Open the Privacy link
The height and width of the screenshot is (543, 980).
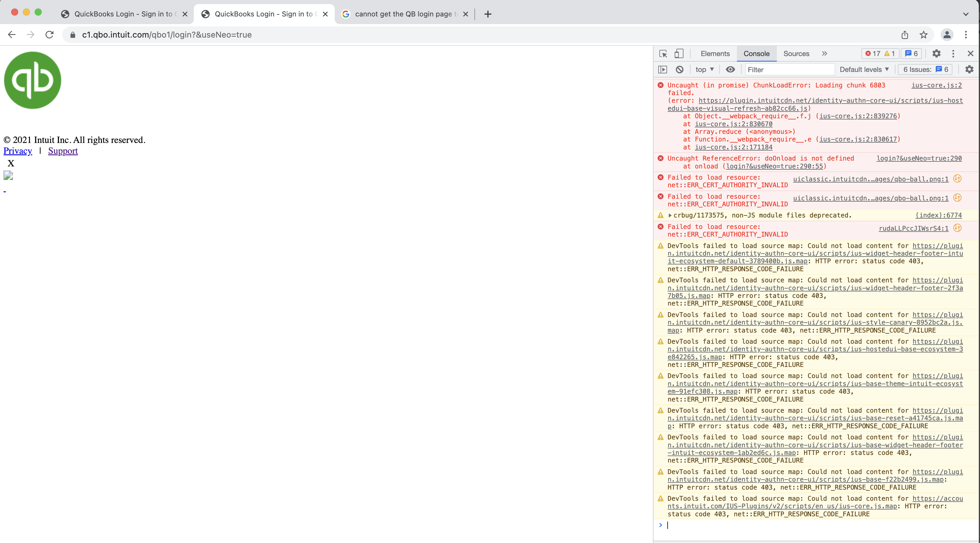18,151
